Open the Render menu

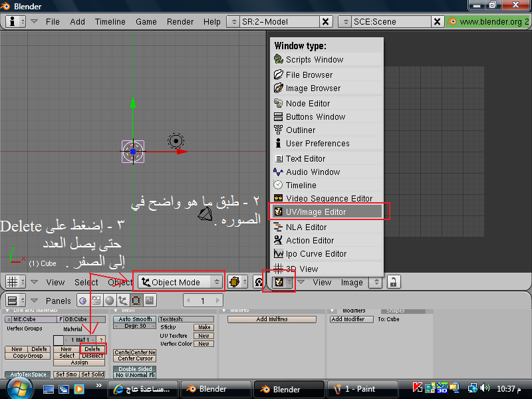pyautogui.click(x=180, y=22)
